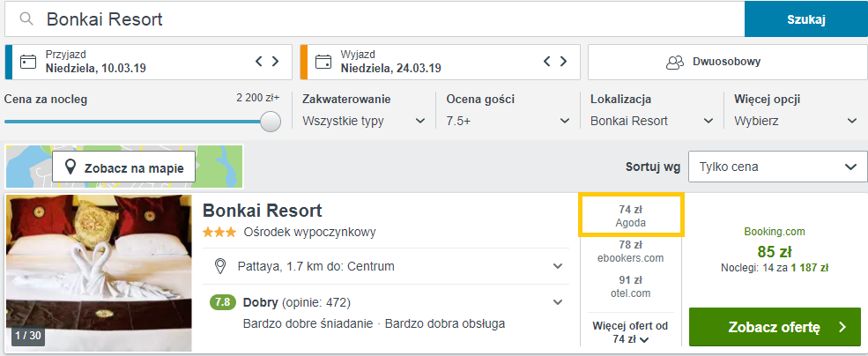868x356 pixels.
Task: Open the Przyjazd calendar icon
Action: 27,62
